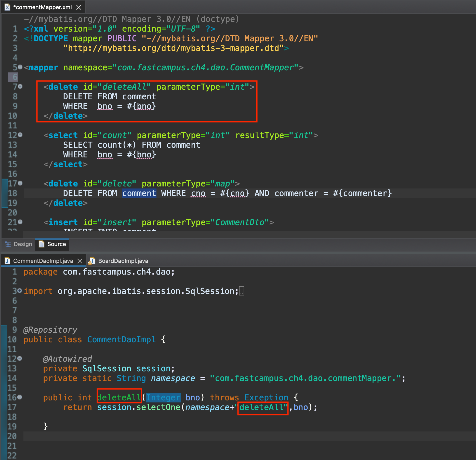
Task: Click the Design tab icon
Action: coord(8,244)
